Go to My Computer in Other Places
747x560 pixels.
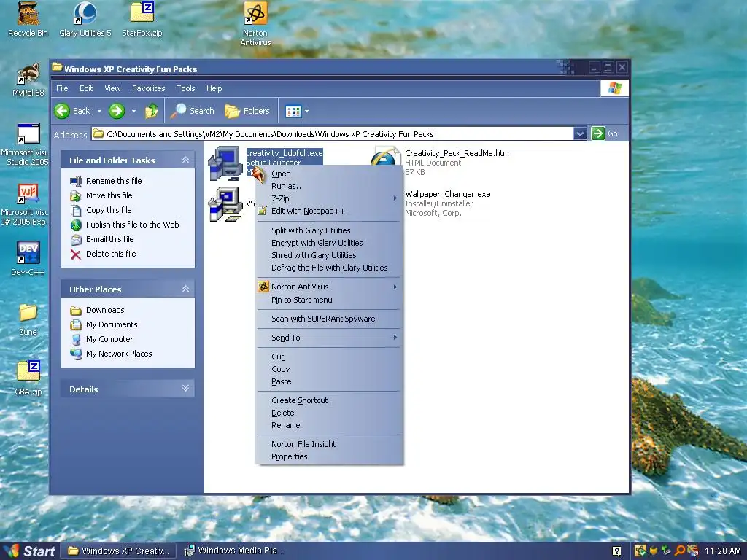(101, 339)
